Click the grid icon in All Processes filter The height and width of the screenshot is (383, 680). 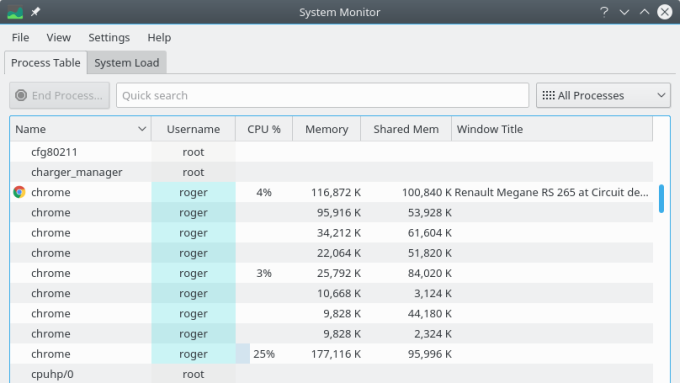coord(548,95)
